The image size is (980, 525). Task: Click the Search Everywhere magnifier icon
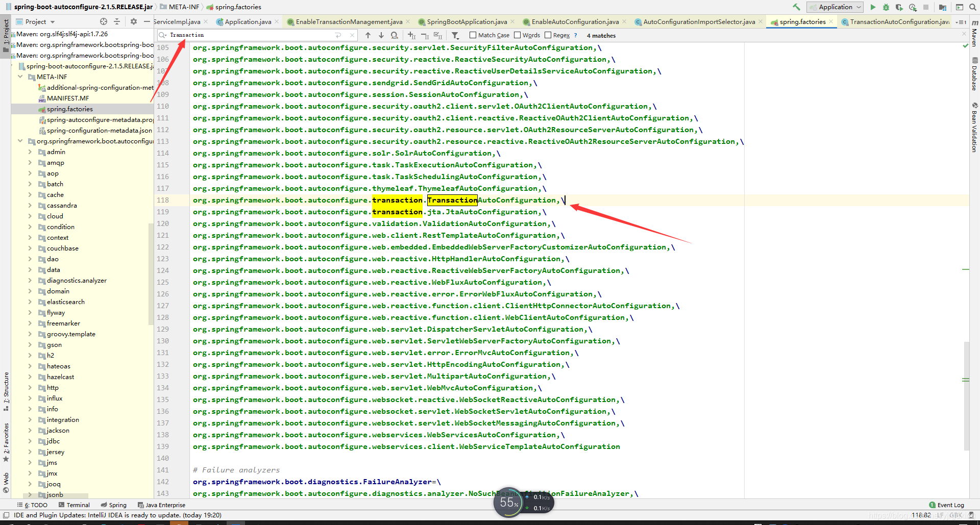pyautogui.click(x=973, y=7)
